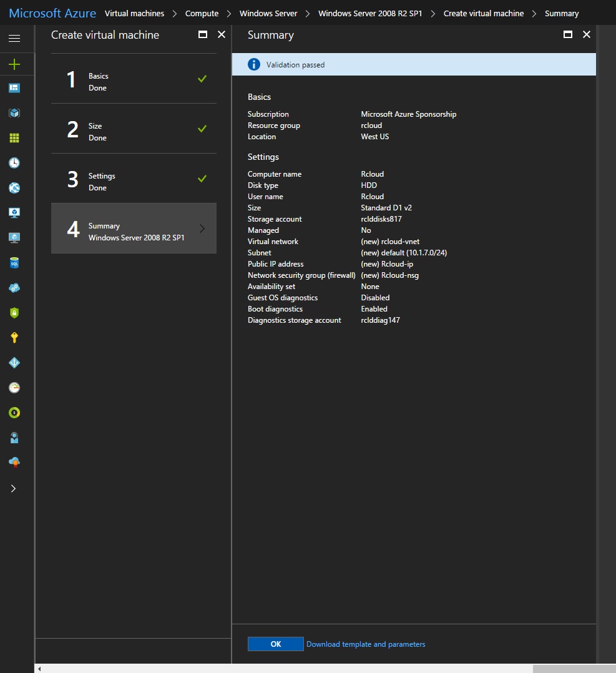Open the Summary step chevron in the wizard

[x=202, y=228]
